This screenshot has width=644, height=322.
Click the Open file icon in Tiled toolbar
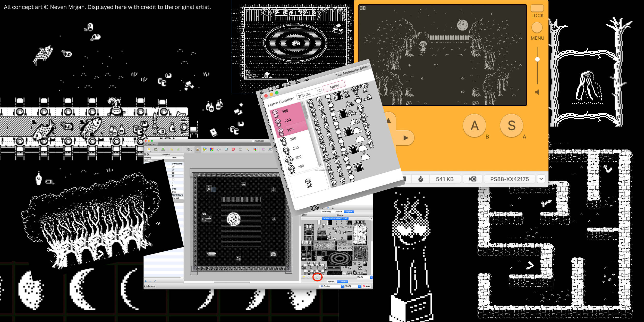coord(156,149)
